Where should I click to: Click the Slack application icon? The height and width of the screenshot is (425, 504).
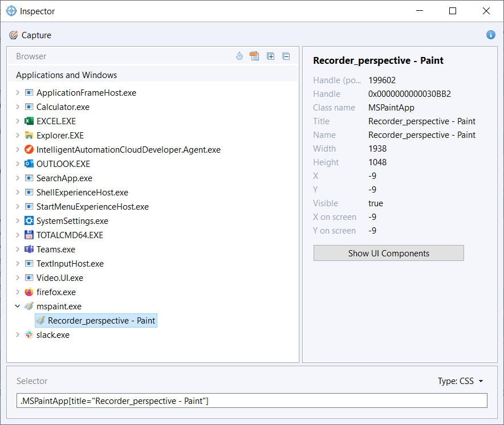[29, 335]
